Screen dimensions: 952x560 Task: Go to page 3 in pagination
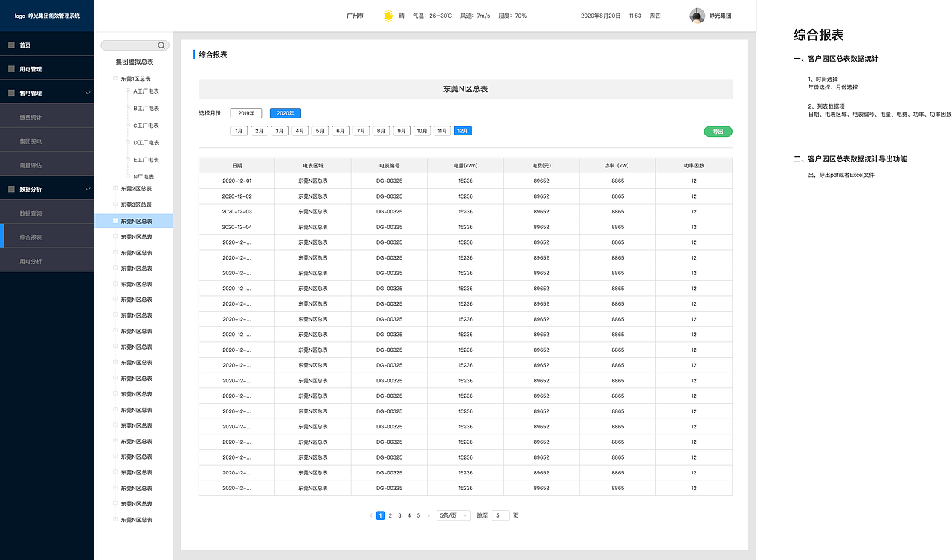point(399,515)
